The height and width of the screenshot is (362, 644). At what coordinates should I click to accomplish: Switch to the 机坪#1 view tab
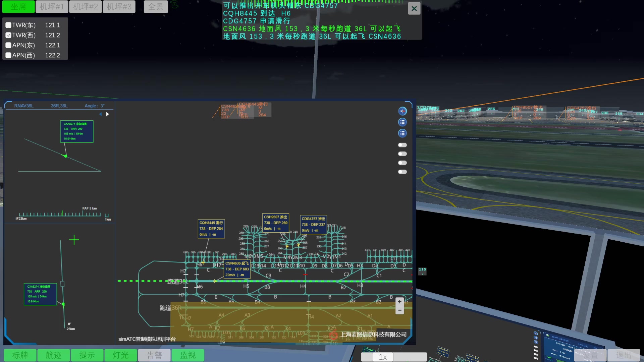52,7
